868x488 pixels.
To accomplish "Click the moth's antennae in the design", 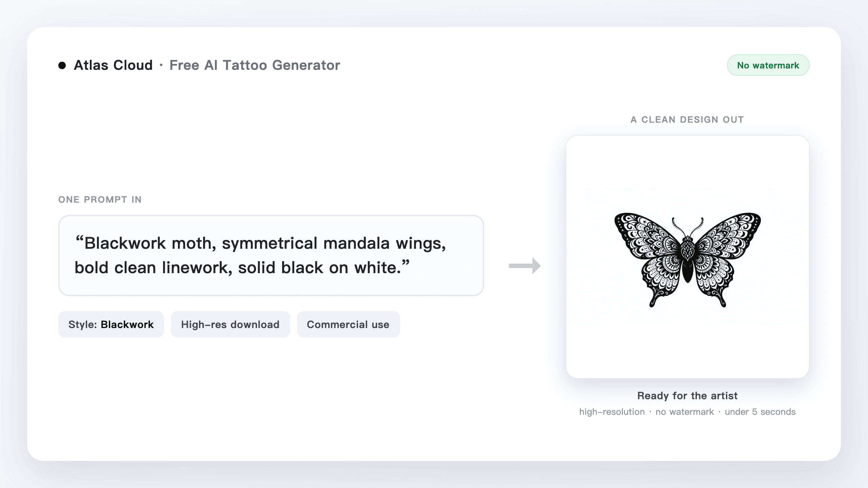I will point(688,226).
